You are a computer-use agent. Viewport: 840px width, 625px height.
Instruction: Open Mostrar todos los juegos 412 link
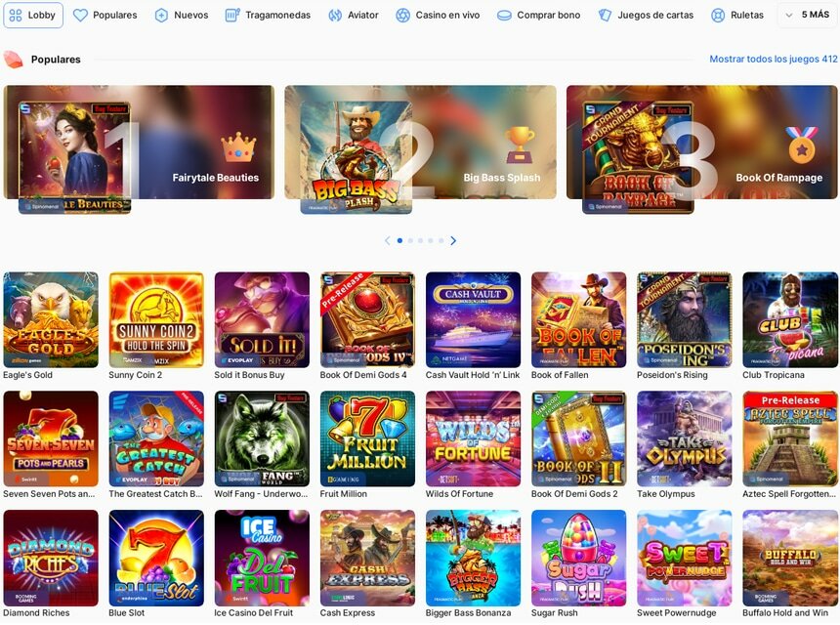773,59
